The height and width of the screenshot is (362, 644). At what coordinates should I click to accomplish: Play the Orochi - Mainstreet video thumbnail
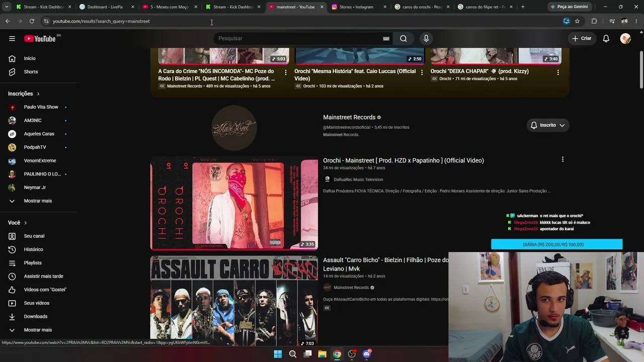(x=234, y=203)
